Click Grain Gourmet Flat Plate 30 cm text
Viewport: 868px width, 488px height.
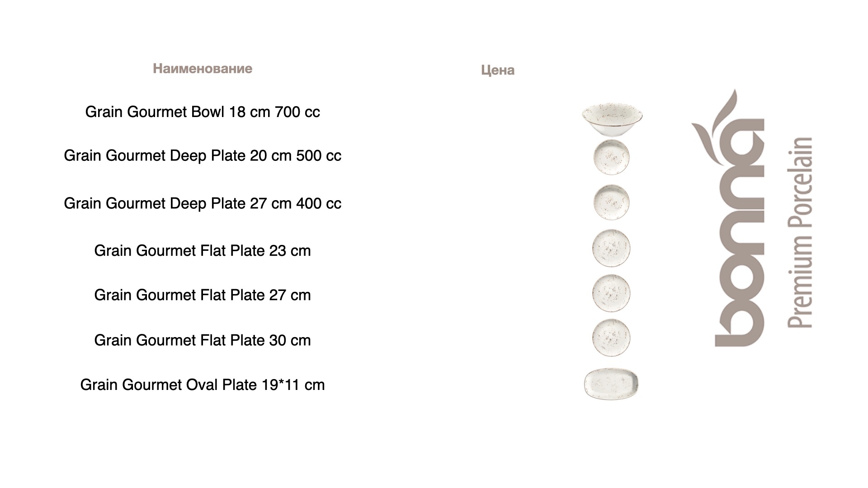(203, 340)
